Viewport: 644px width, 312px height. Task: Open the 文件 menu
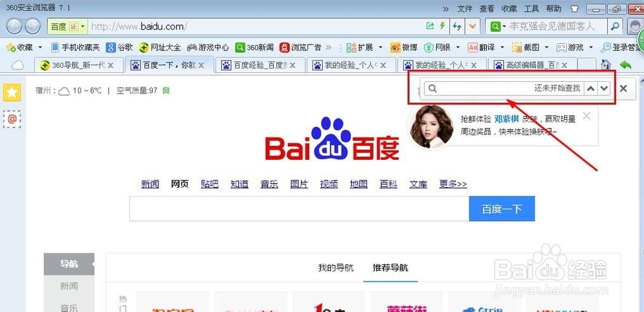[x=465, y=8]
